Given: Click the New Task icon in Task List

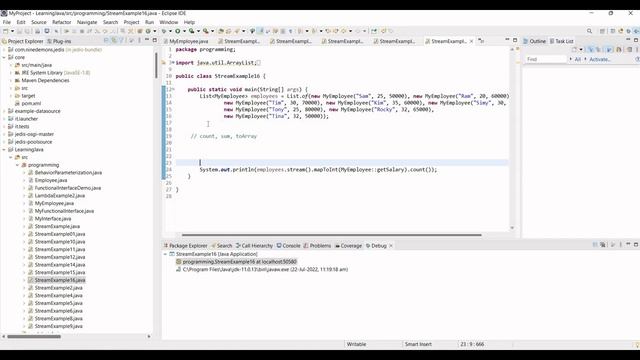Looking at the screenshot, I should click(x=575, y=50).
